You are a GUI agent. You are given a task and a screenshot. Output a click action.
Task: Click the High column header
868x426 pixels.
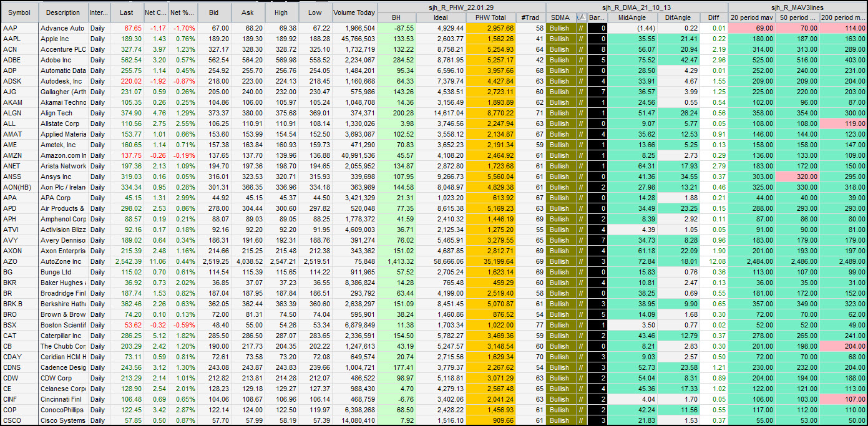point(281,12)
